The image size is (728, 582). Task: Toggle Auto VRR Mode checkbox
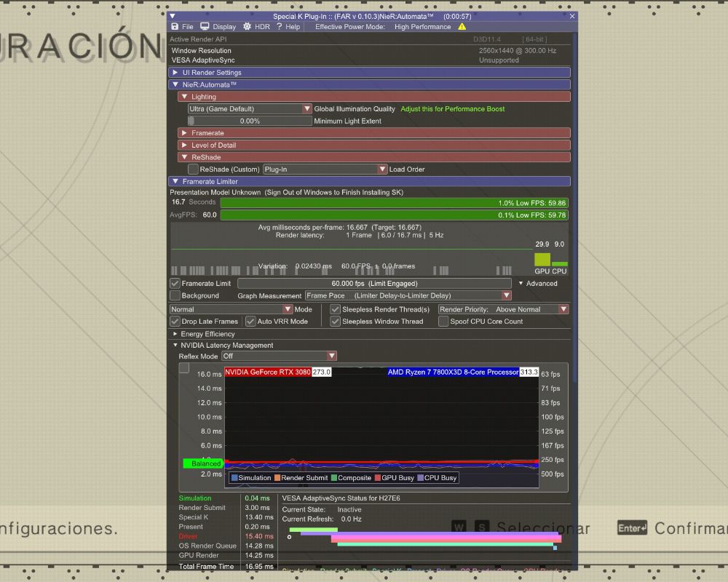pyautogui.click(x=250, y=321)
